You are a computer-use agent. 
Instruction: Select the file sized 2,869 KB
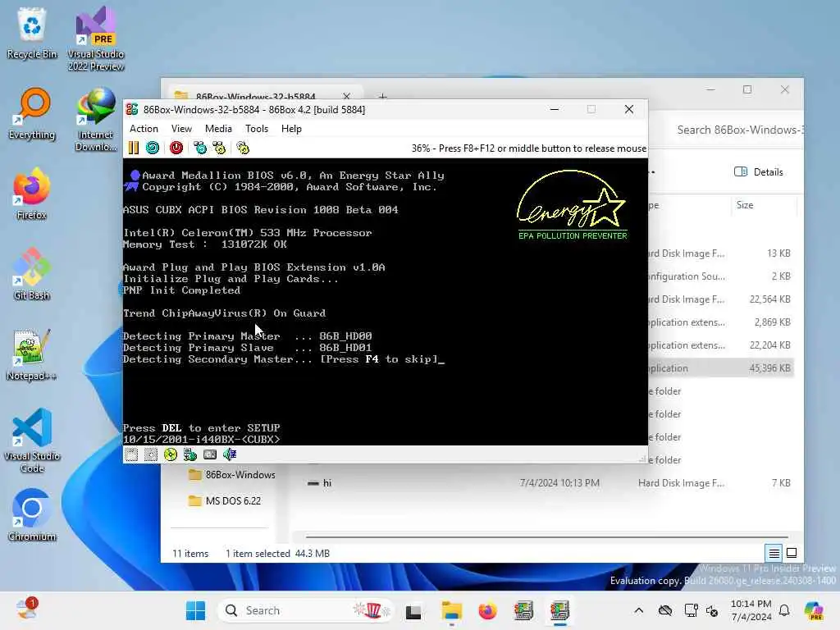coord(720,322)
